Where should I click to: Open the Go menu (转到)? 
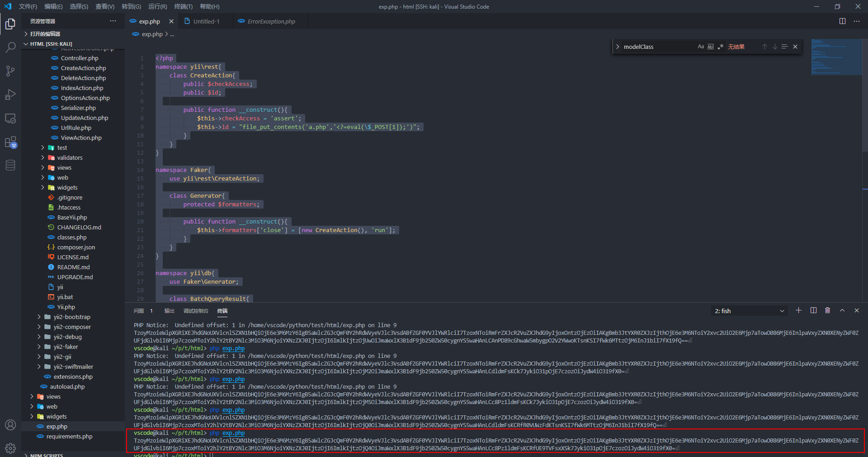click(x=131, y=6)
